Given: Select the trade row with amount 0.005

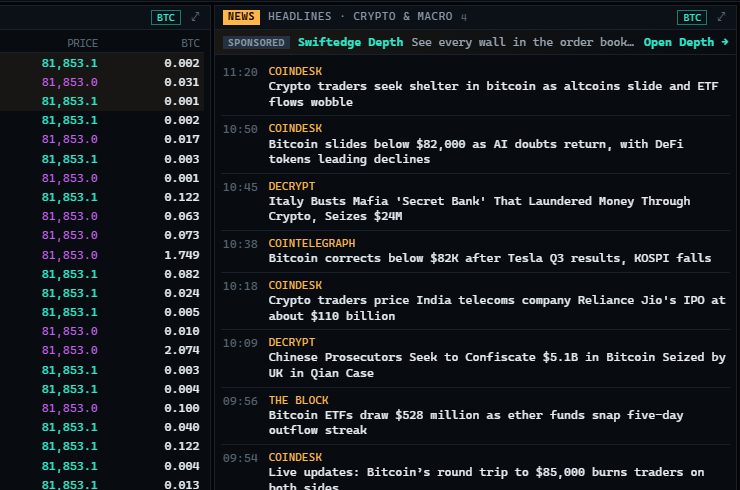Looking at the screenshot, I should click(x=102, y=312).
